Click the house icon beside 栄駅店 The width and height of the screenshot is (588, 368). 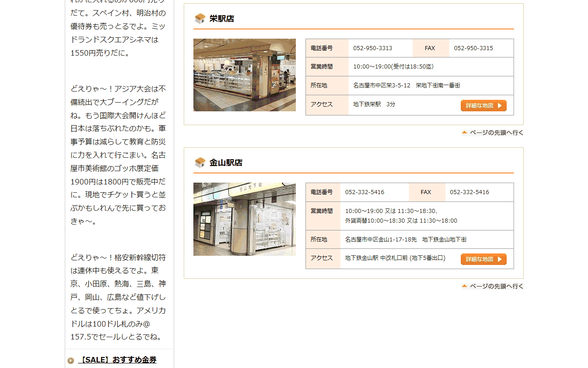click(x=200, y=18)
